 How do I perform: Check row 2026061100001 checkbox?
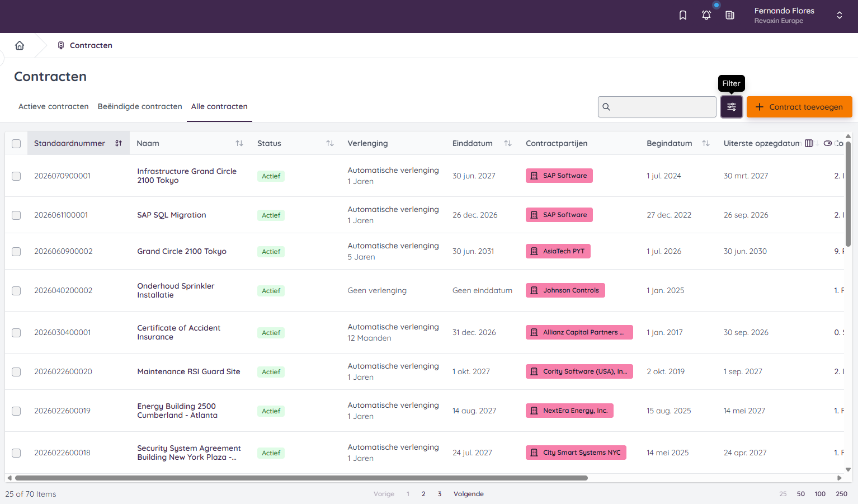pyautogui.click(x=16, y=215)
